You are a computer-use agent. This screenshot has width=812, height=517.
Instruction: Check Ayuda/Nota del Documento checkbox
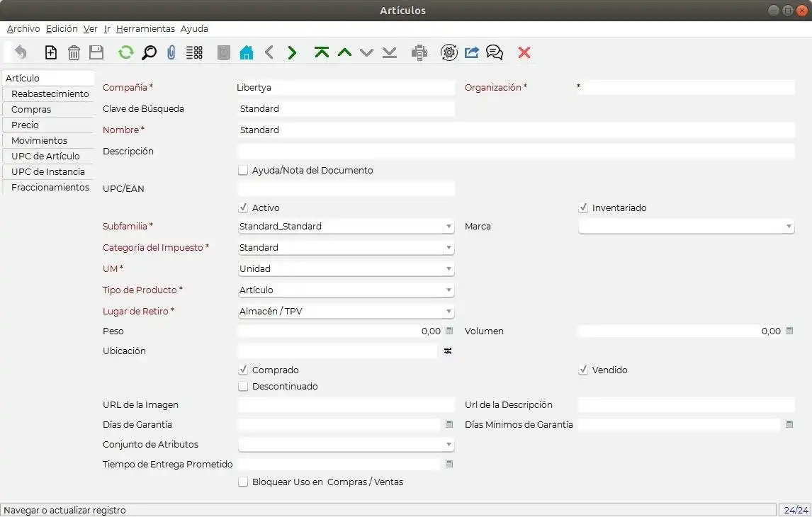click(243, 170)
